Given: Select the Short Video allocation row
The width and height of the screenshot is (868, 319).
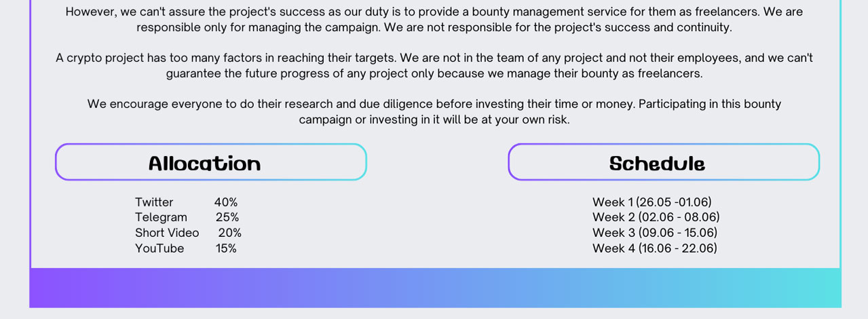Looking at the screenshot, I should 188,233.
